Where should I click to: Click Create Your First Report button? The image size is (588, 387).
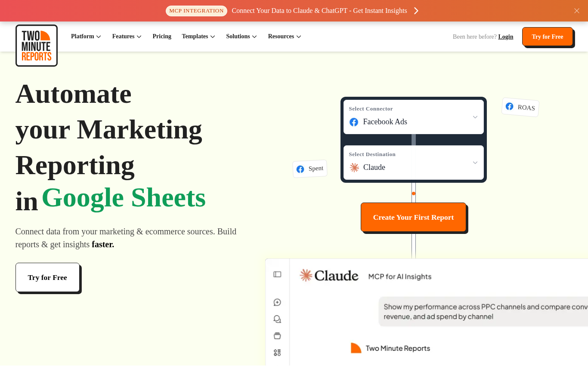(x=414, y=217)
